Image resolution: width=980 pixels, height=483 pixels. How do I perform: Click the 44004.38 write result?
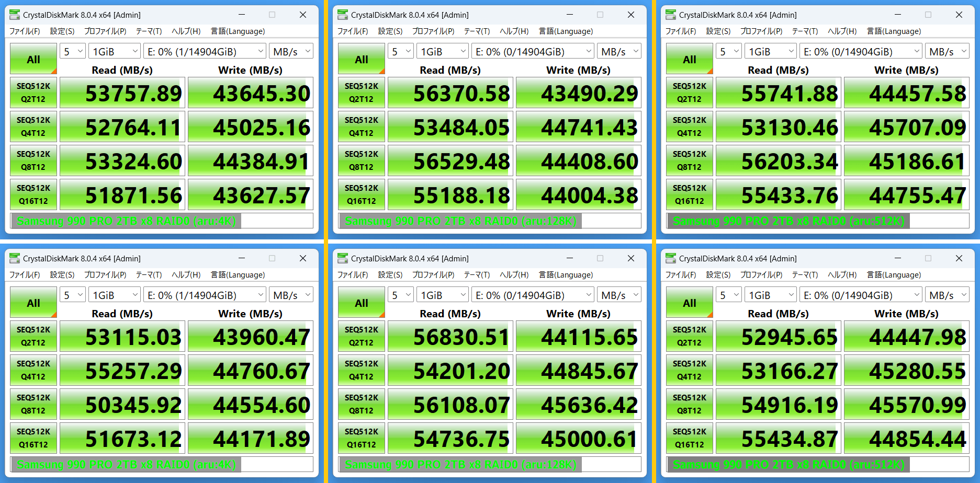point(579,194)
